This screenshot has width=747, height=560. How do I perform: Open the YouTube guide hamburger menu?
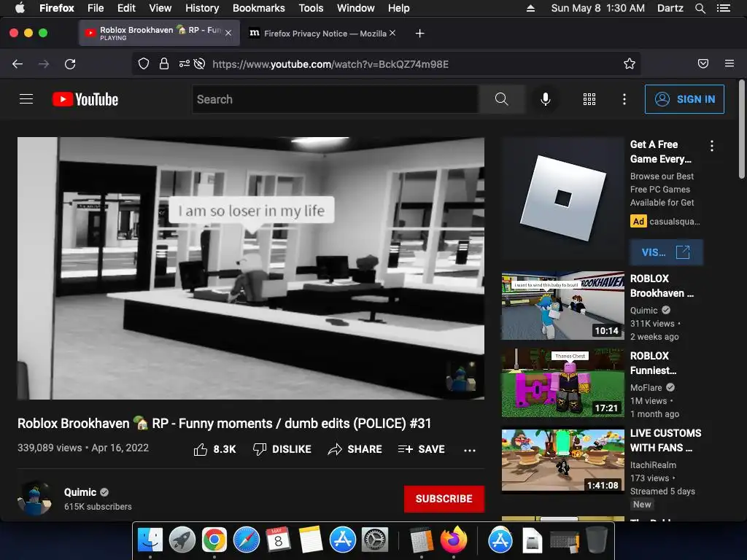(26, 99)
